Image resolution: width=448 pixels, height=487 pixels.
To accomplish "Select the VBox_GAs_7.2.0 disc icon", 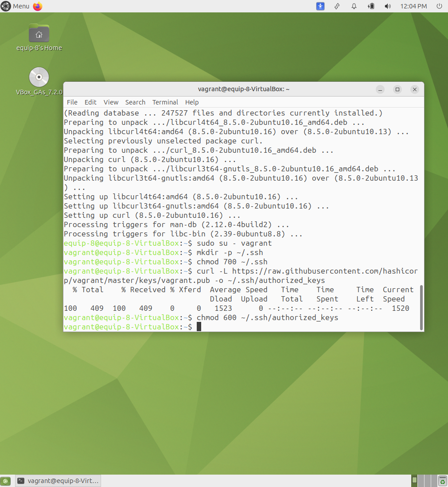I will point(39,81).
